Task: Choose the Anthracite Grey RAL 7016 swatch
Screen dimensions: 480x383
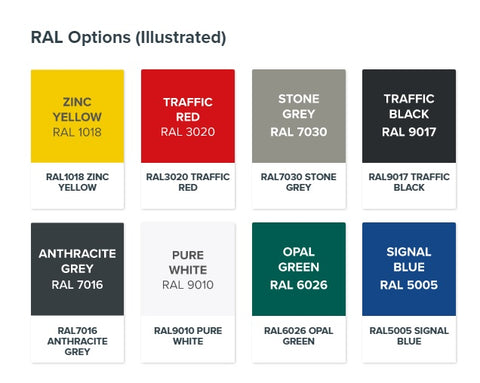Action: click(77, 269)
